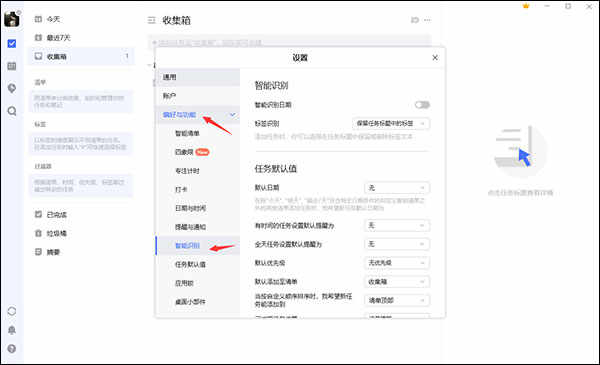
Task: Open the 默认优先级 dropdown
Action: 397,263
